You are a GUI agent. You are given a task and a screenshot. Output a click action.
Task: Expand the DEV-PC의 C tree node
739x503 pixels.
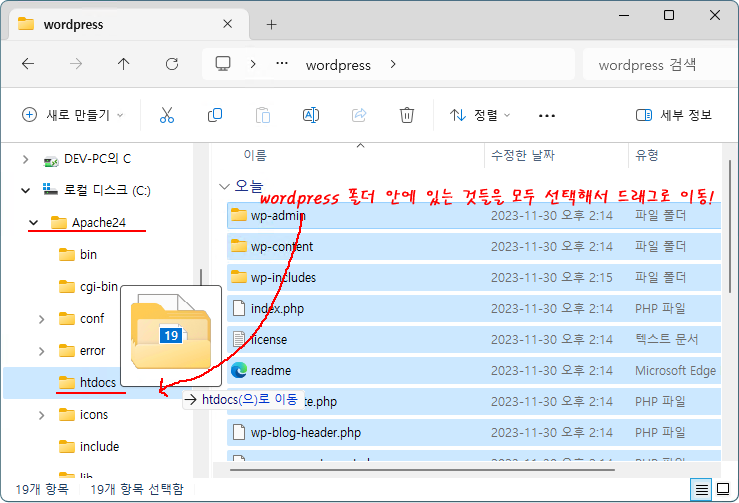25,160
